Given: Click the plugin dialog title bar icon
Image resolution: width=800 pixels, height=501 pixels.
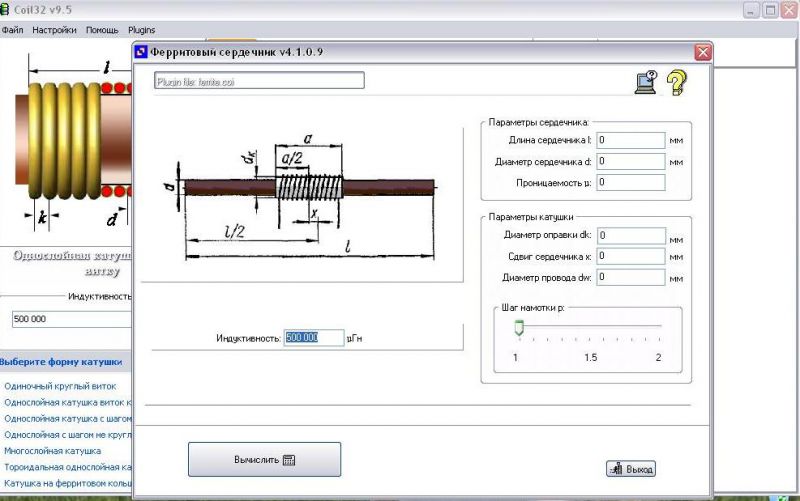Looking at the screenshot, I should (x=141, y=52).
